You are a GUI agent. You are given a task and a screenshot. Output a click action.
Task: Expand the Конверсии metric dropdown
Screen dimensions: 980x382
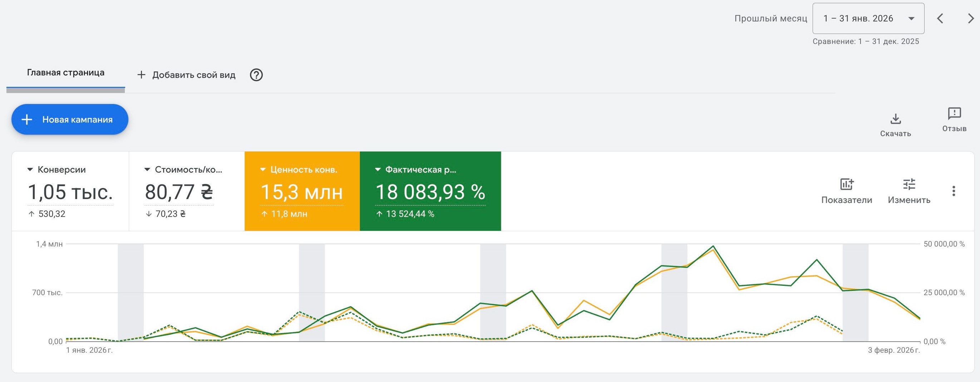[30, 170]
